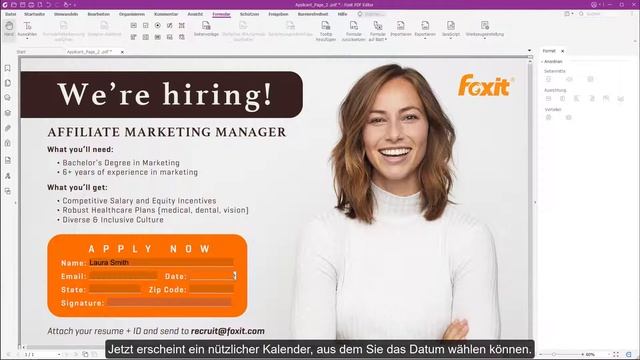Pick the check box form tool

pyautogui.click(x=146, y=25)
